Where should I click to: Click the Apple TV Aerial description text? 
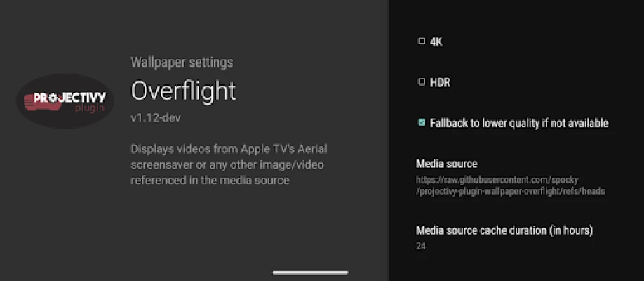tap(229, 149)
